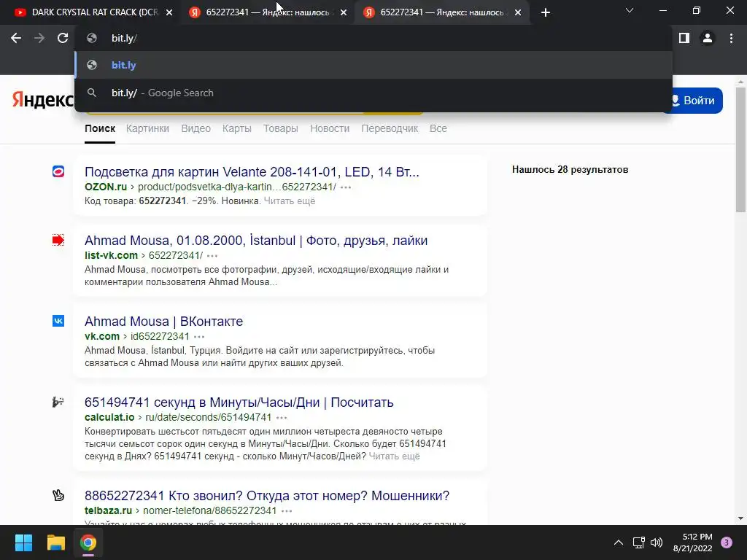Open the Подсветка для картин Velante result
This screenshot has height=560, width=747.
[252, 172]
